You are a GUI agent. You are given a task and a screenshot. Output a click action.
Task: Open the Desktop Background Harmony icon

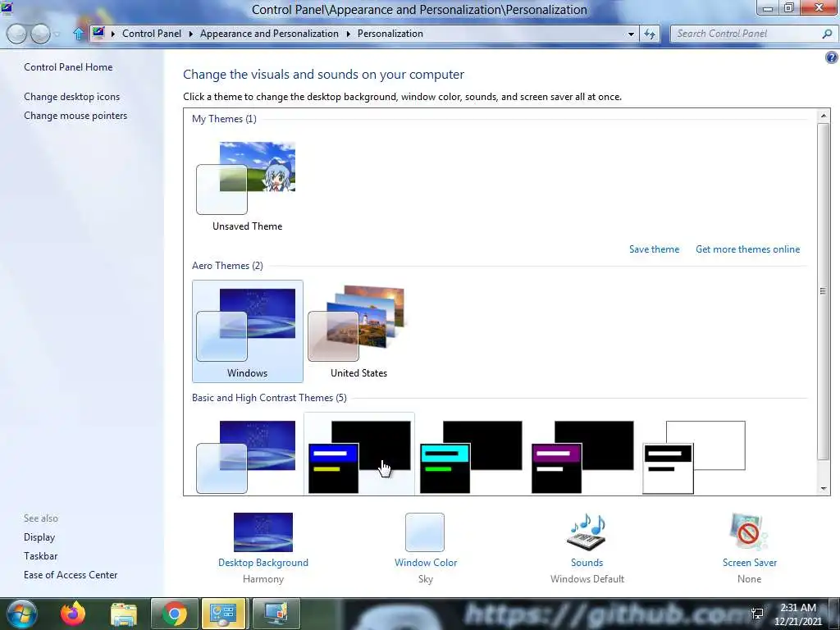point(263,532)
